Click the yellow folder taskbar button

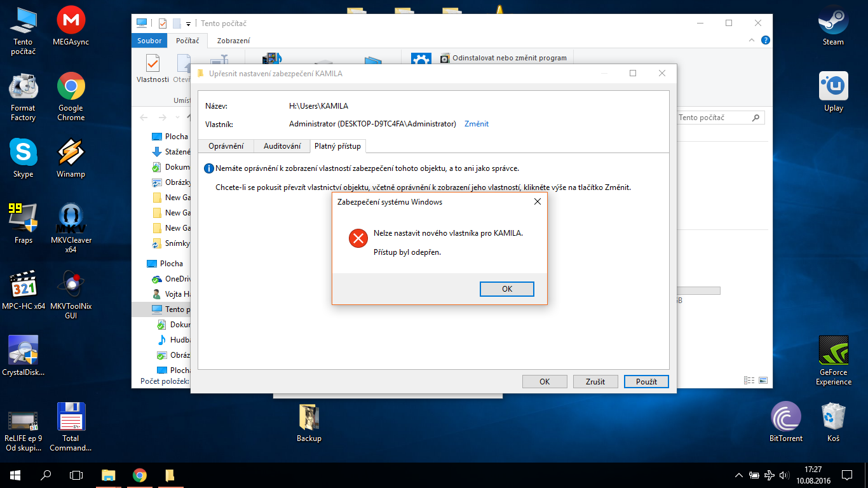(x=170, y=475)
